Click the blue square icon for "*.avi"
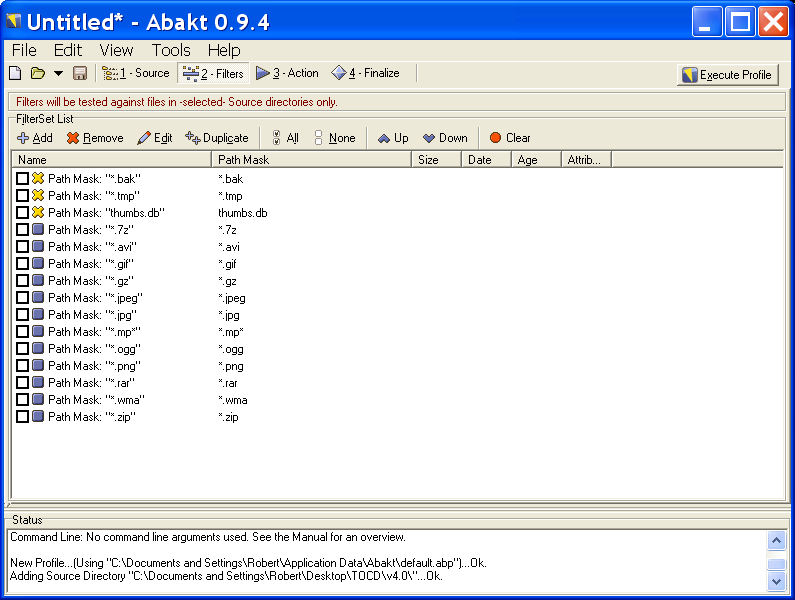The image size is (795, 600). point(38,246)
